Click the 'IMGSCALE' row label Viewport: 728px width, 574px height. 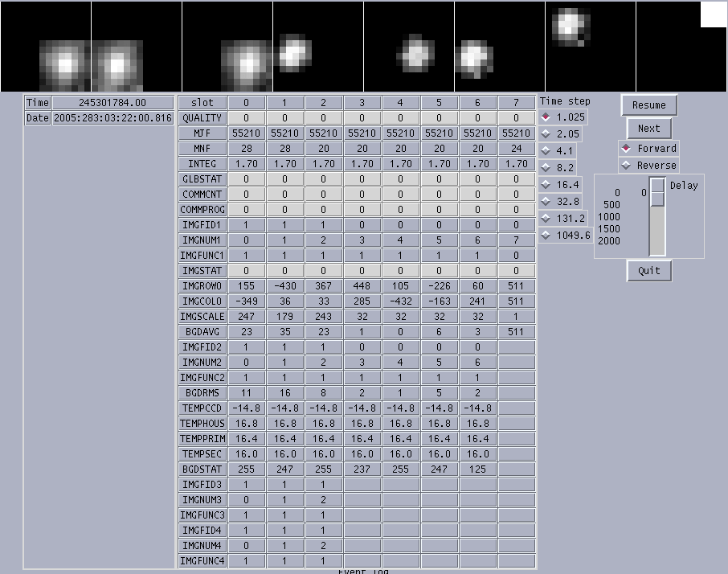(202, 317)
